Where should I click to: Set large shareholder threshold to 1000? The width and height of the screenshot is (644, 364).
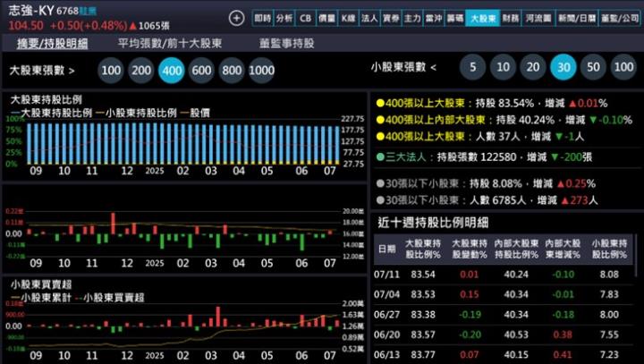[x=261, y=71]
